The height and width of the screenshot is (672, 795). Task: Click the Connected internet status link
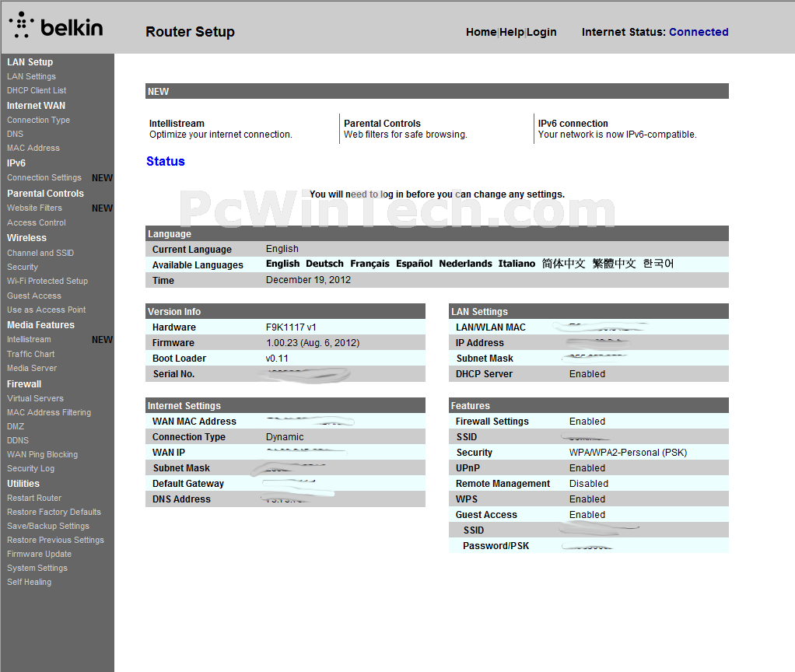click(x=699, y=32)
